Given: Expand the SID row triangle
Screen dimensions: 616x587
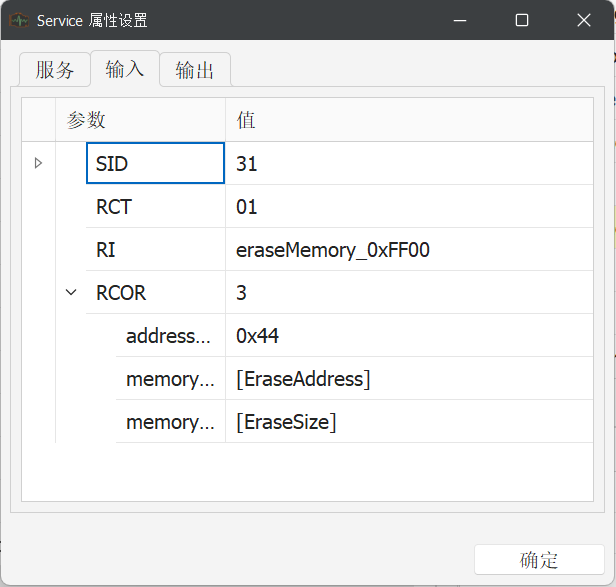Looking at the screenshot, I should point(38,163).
